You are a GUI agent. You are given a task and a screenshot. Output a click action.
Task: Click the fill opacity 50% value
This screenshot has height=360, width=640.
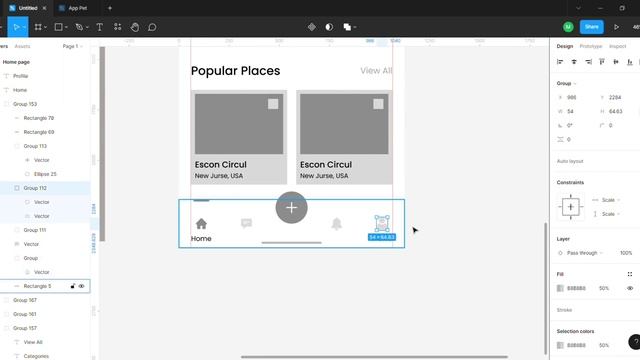(x=604, y=288)
